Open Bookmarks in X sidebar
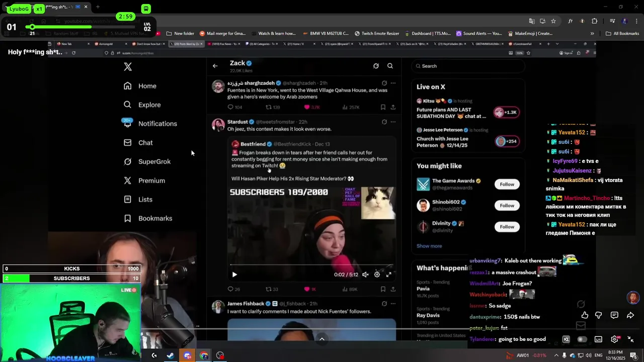This screenshot has height=362, width=644. point(148,218)
